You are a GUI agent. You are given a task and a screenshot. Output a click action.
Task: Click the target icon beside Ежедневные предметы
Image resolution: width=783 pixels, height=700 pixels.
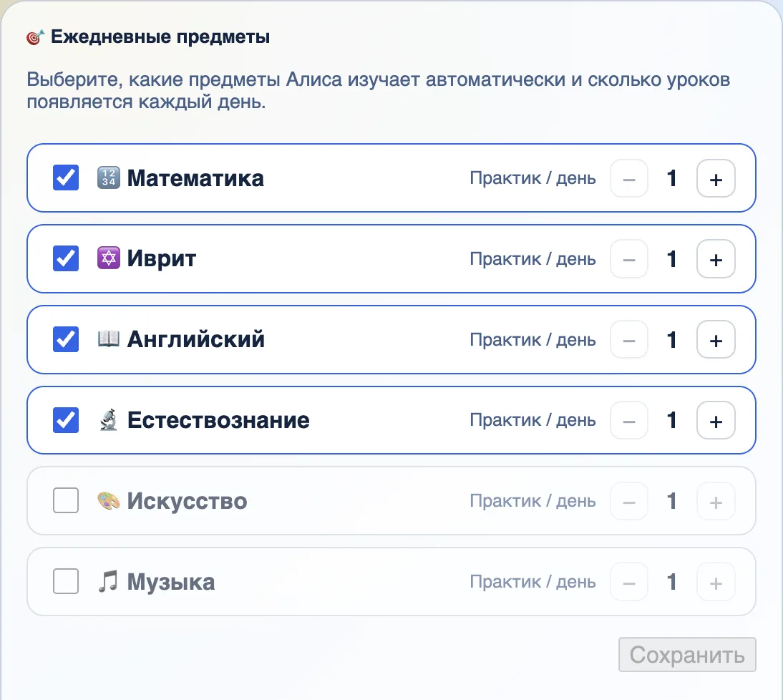(x=36, y=37)
